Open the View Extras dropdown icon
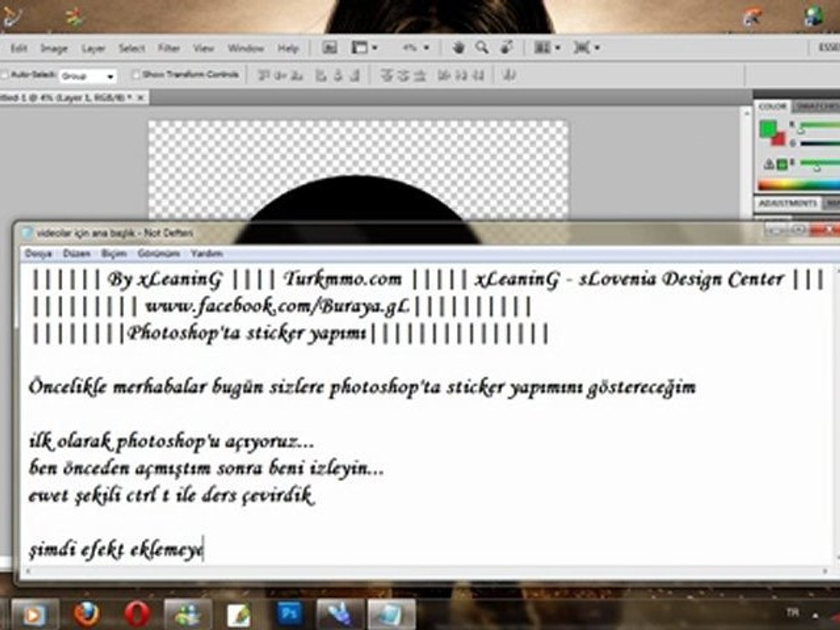 365,48
